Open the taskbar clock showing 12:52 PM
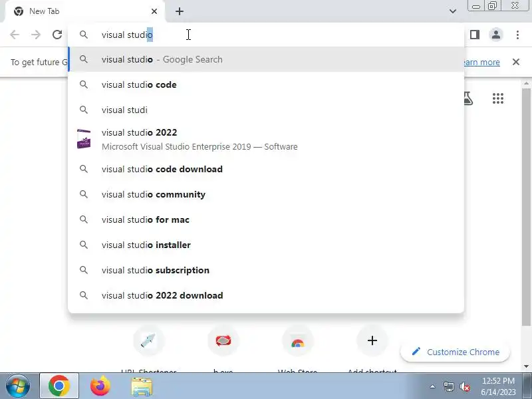532x399 pixels. coord(498,386)
